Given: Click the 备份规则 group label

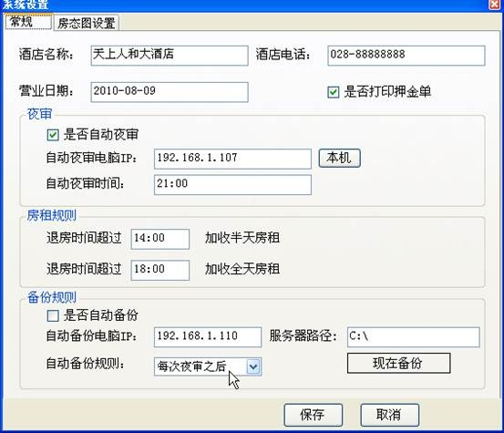Looking at the screenshot, I should click(51, 298).
